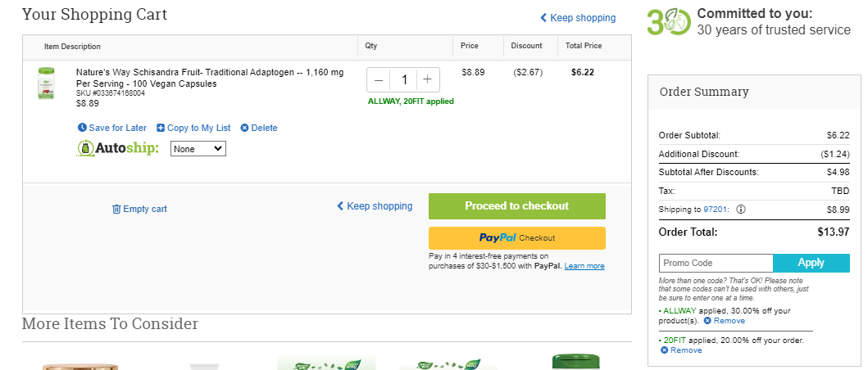This screenshot has width=868, height=370.
Task: Open the Schisandra Fruit product thumbnail
Action: pyautogui.click(x=47, y=83)
